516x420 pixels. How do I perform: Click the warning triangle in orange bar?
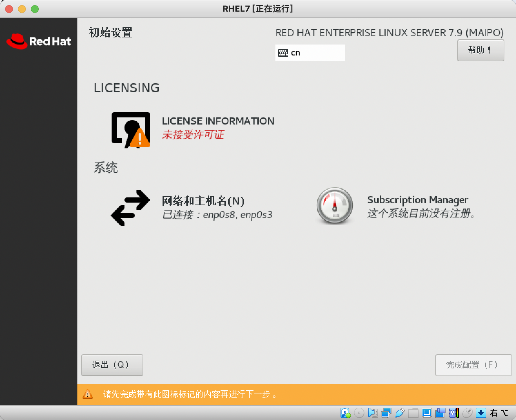[88, 394]
